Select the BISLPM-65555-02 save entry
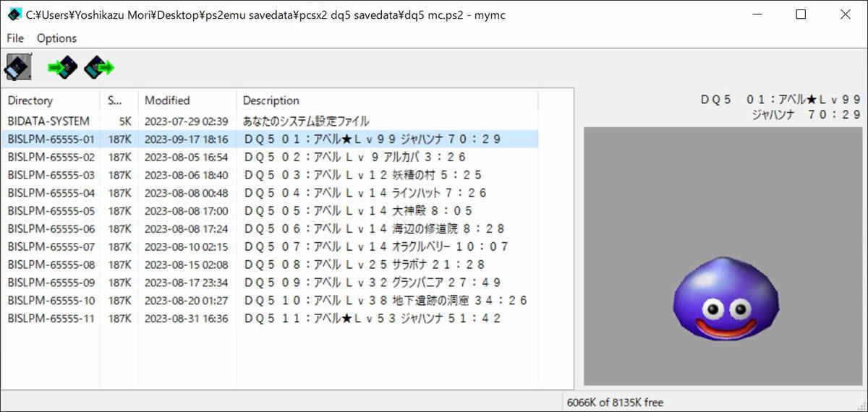Screen dimensions: 868x412 coord(270,157)
